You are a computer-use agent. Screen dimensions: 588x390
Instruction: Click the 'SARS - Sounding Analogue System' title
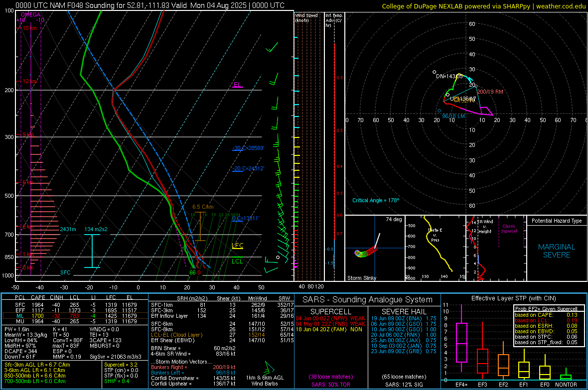click(367, 300)
